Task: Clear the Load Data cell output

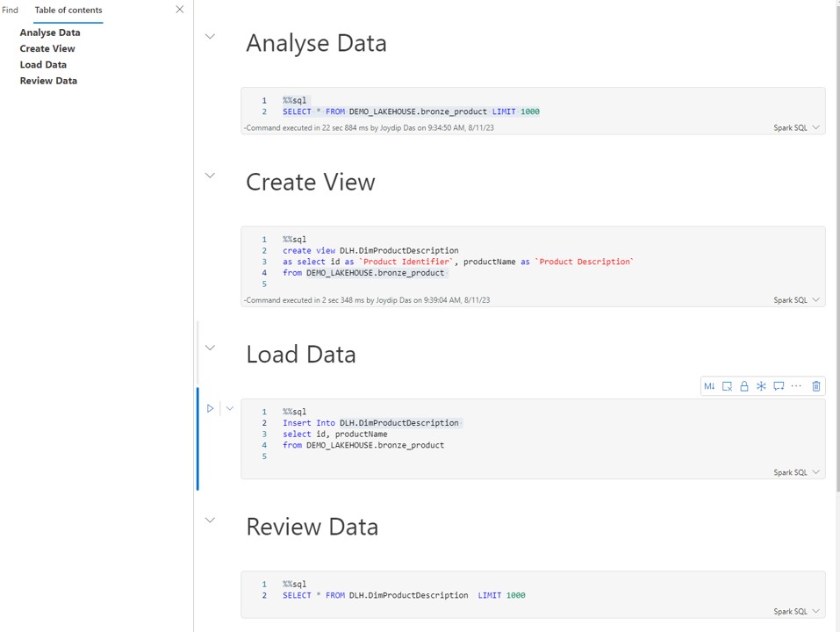Action: pos(727,386)
